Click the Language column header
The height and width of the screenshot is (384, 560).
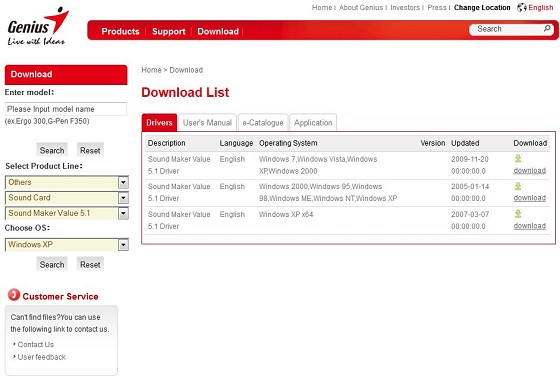click(236, 143)
